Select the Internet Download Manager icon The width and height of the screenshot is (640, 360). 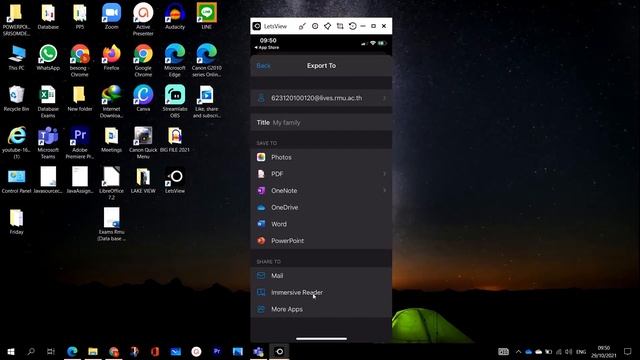click(x=111, y=101)
